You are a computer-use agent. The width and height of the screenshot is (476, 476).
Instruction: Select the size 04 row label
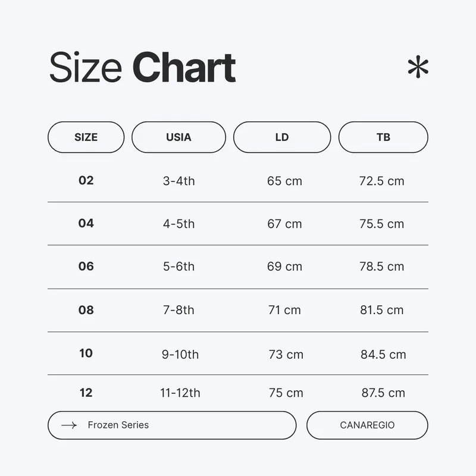(86, 223)
